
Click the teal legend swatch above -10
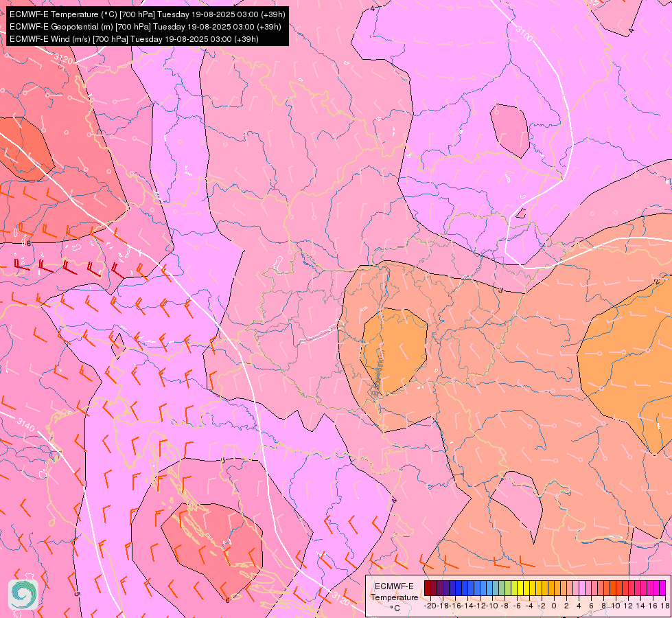[x=496, y=588]
